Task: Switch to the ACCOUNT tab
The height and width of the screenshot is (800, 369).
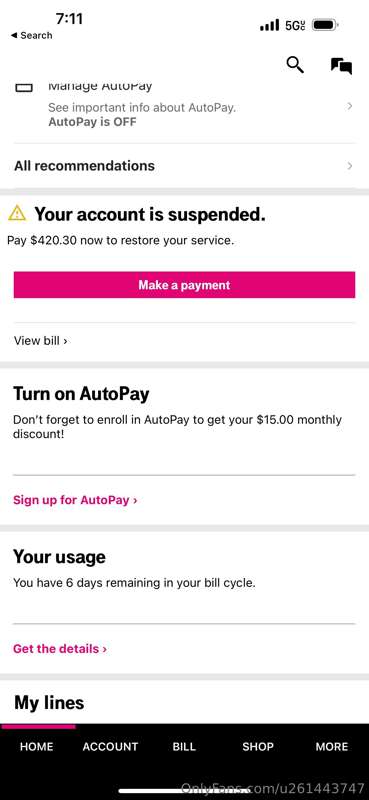Action: coord(110,746)
